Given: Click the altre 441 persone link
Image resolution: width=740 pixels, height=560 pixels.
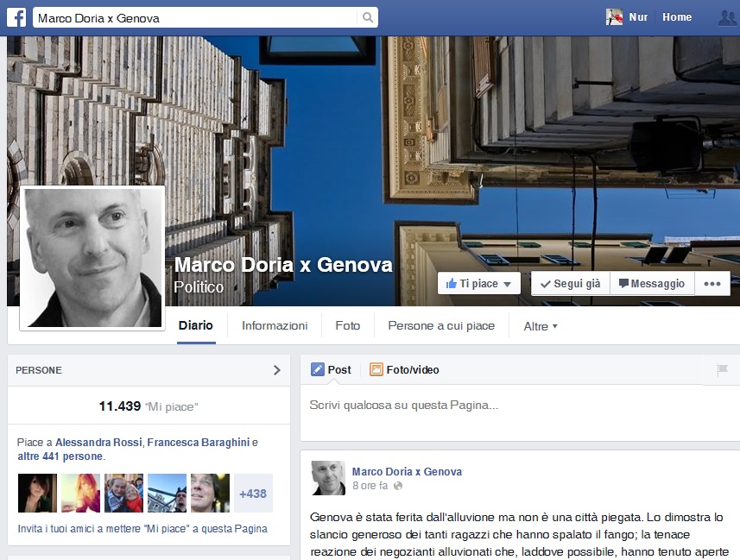Looking at the screenshot, I should [x=60, y=456].
